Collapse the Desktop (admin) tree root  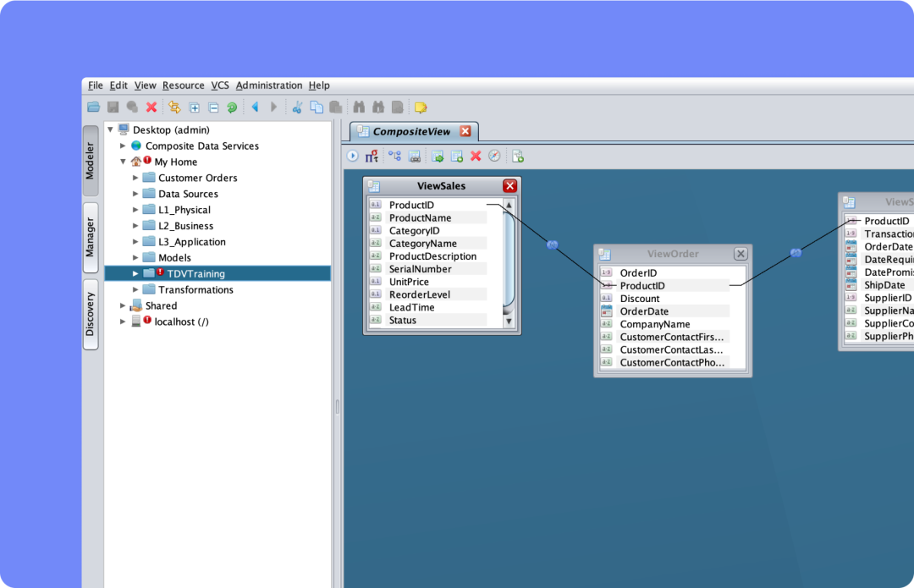(x=111, y=130)
